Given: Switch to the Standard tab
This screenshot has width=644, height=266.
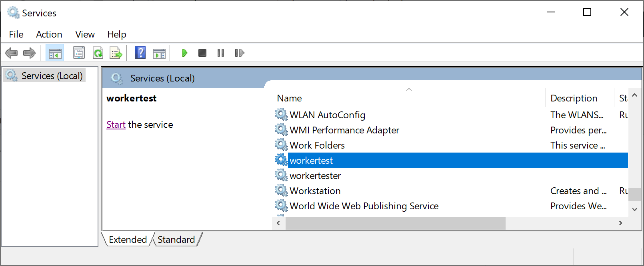Looking at the screenshot, I should (x=176, y=239).
